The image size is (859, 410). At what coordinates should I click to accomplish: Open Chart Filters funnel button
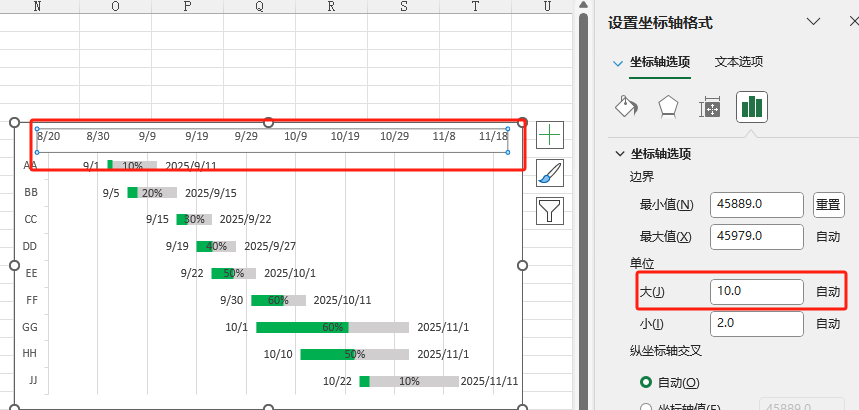(549, 211)
